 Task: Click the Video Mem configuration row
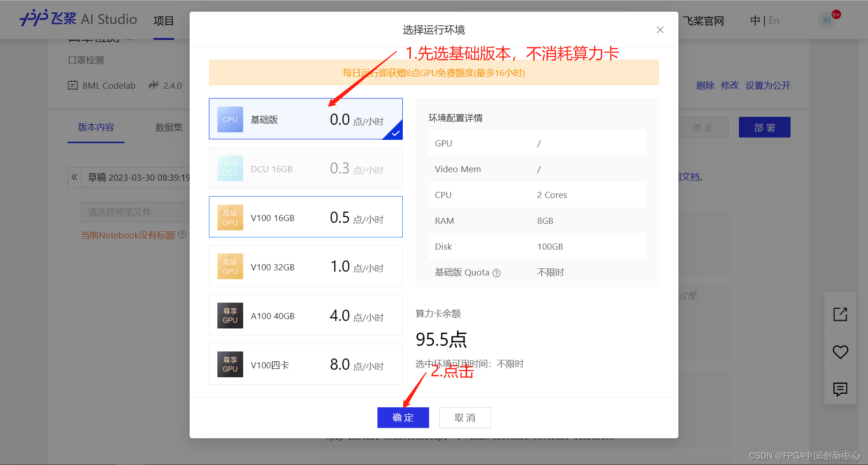click(x=537, y=169)
